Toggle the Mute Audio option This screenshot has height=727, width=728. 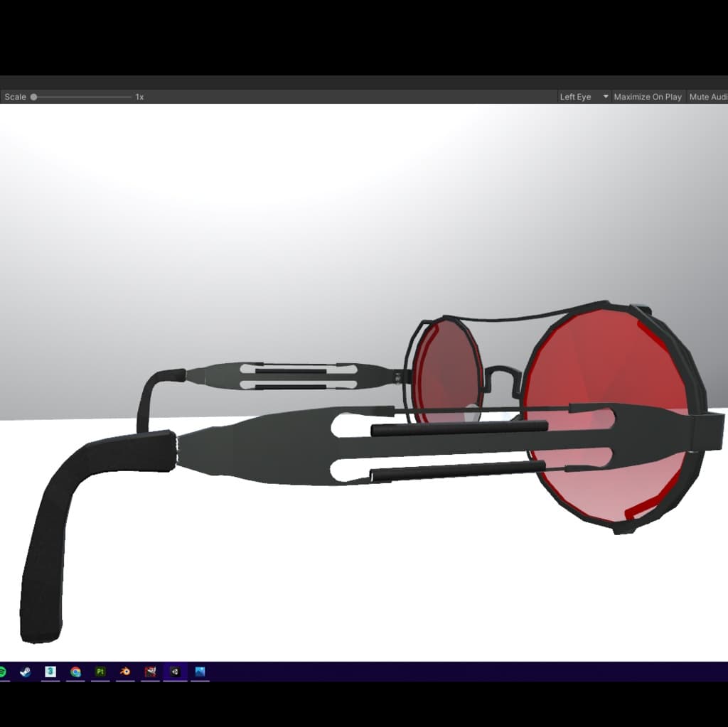click(707, 97)
